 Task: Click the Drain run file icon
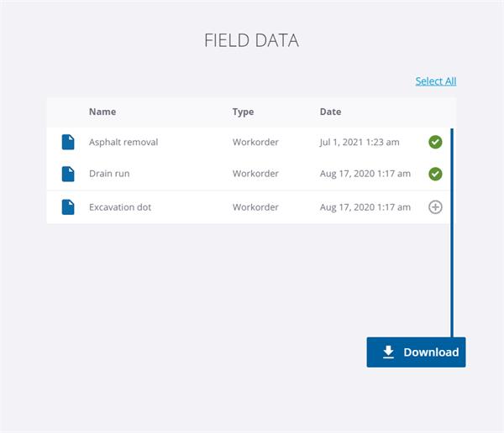pos(68,174)
